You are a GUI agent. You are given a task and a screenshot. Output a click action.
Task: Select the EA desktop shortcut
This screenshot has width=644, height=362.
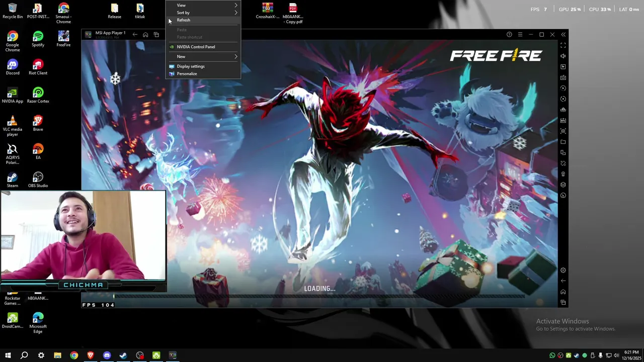click(38, 152)
